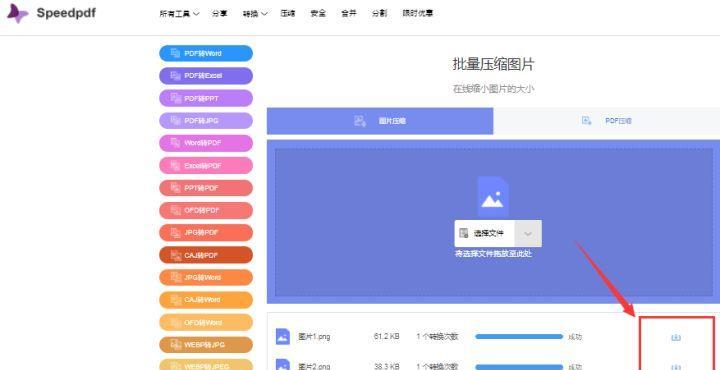This screenshot has width=720, height=370.
Task: Click the 38.3 KB file size
Action: 386,366
